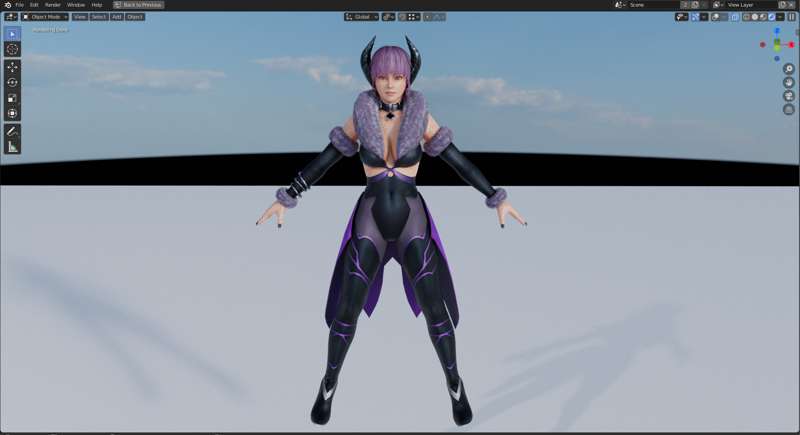Pause viewport render preview
800x435 pixels.
[792, 17]
